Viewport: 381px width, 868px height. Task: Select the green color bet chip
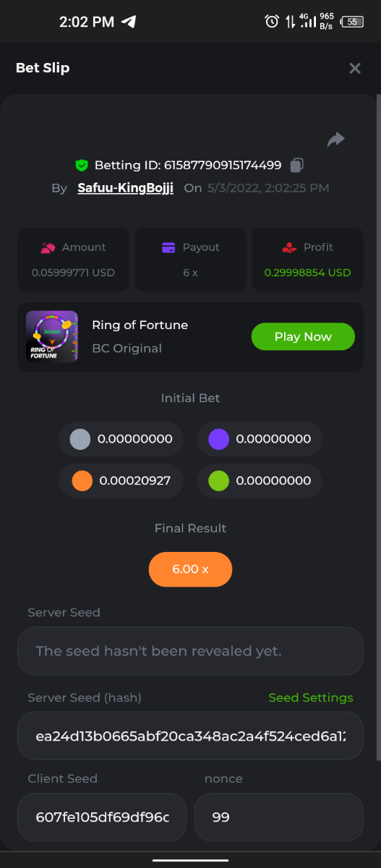pyautogui.click(x=218, y=480)
